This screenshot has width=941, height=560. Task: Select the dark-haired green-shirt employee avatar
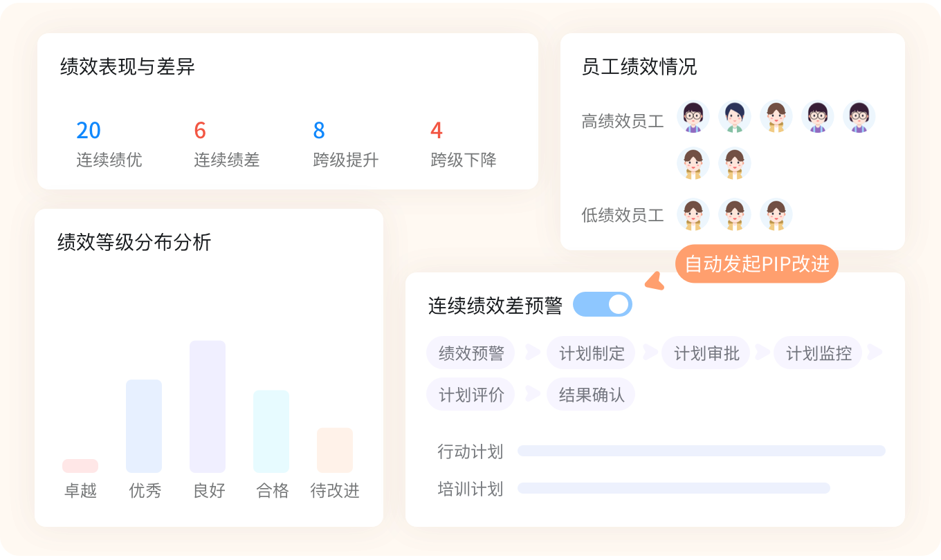point(734,117)
